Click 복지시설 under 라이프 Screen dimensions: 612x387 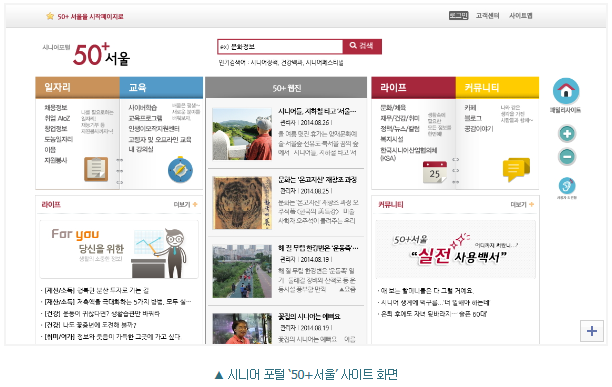[392, 139]
